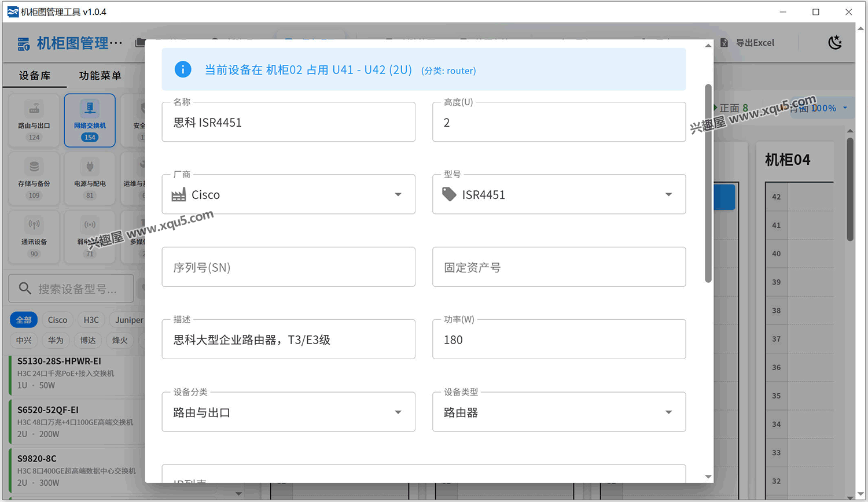
Task: Click the 机柜图管理 app logo icon
Action: [x=24, y=43]
